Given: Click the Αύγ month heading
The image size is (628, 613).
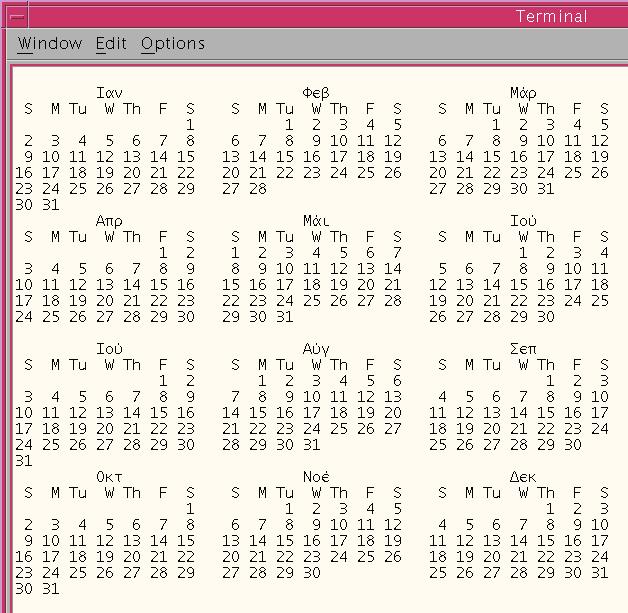Looking at the screenshot, I should click(x=316, y=349).
